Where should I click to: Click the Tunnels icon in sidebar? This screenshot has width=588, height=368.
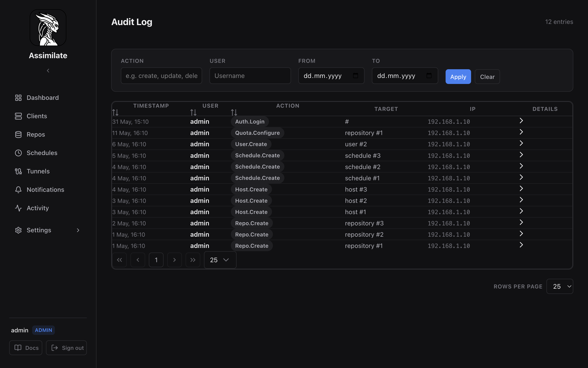click(x=18, y=171)
